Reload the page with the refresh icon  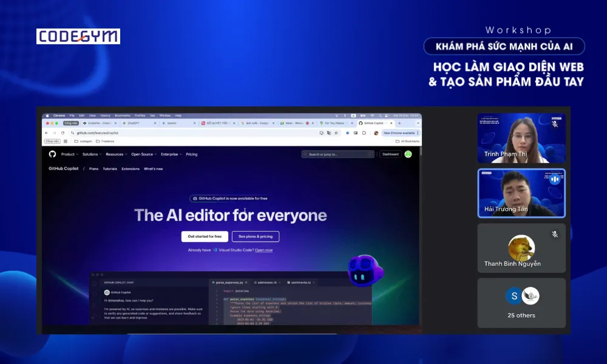click(63, 133)
